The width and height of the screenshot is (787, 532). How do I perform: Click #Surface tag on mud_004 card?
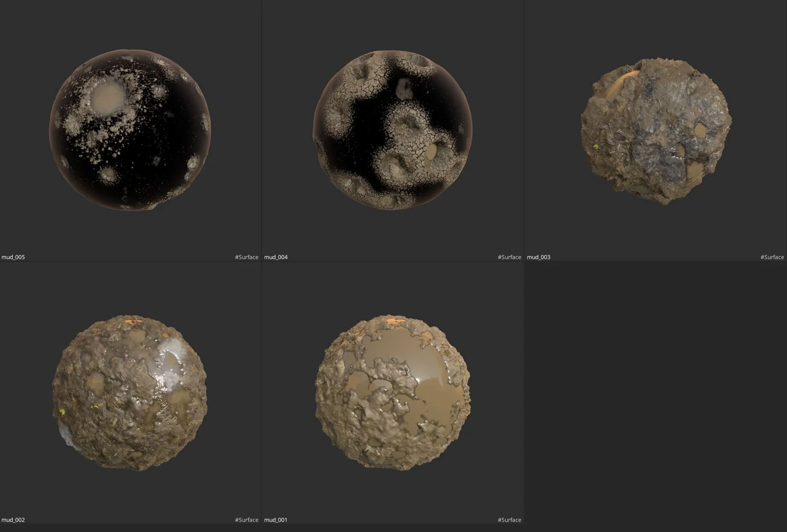509,257
